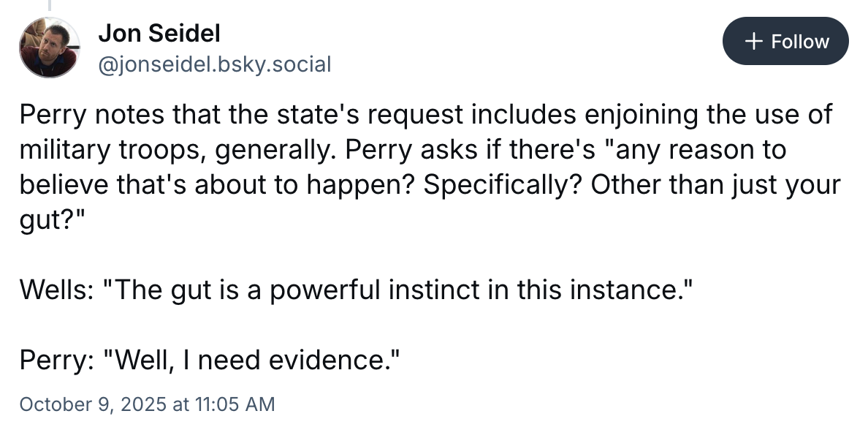Click the line starting "Perry notes that"
Screen dimensions: 868x430
[x=426, y=116]
